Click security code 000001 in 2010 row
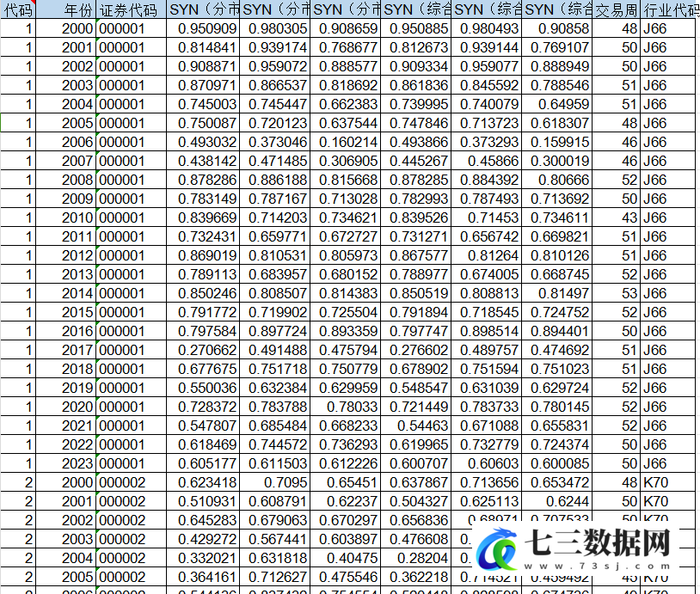The width and height of the screenshot is (700, 594). [x=131, y=217]
